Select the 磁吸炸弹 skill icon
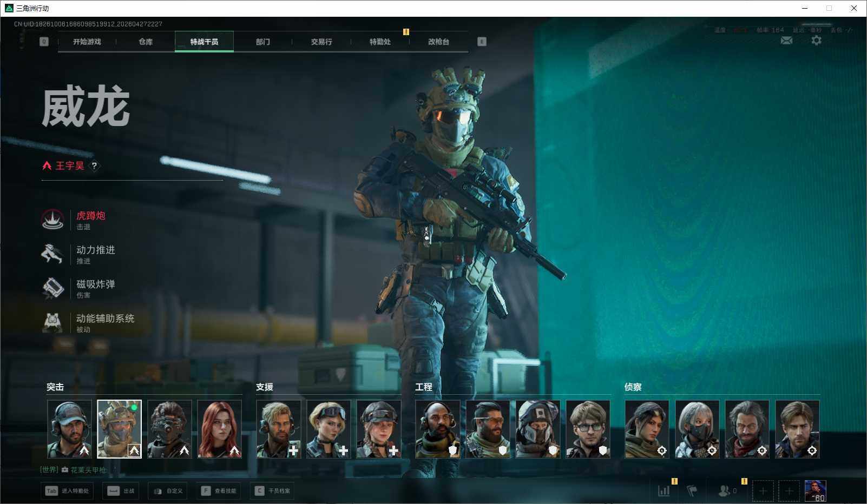Viewport: 867px width, 504px height. click(x=53, y=288)
